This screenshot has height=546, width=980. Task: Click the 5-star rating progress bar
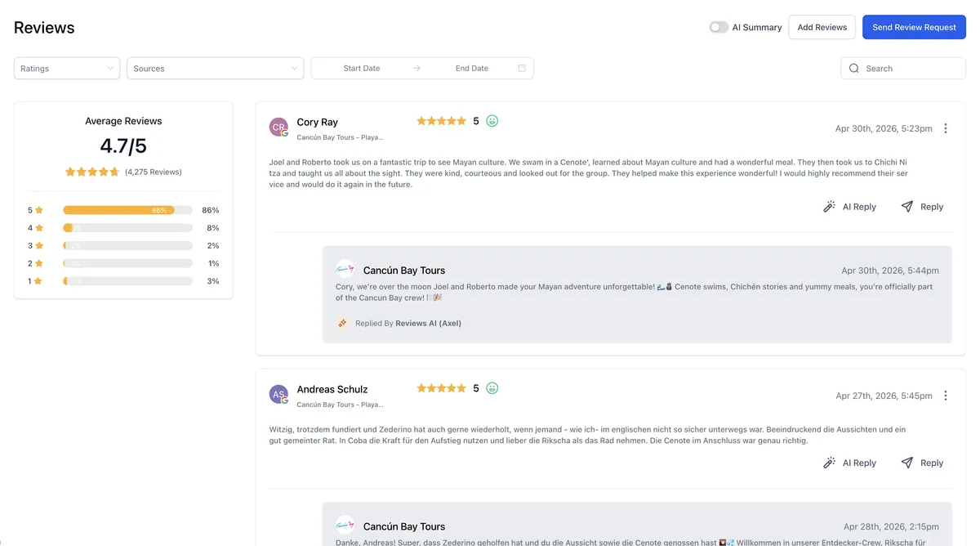point(127,210)
